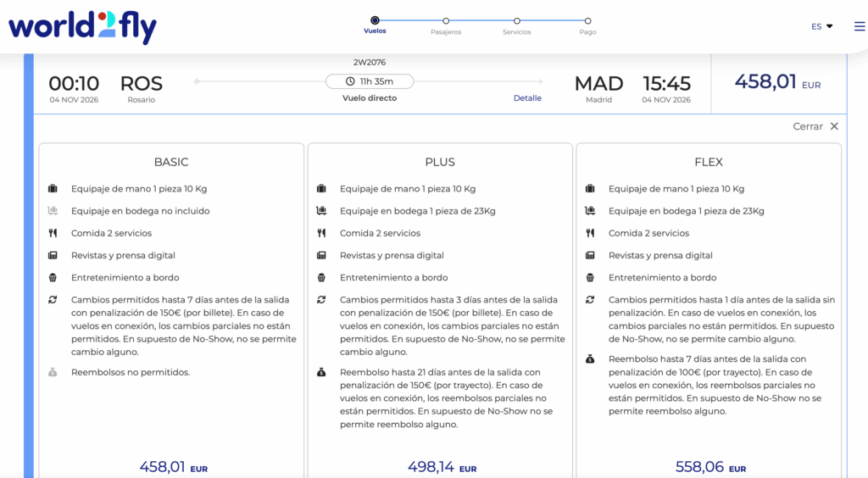The image size is (868, 478).
Task: Select the 458,01 EUR header price
Action: coord(778,82)
